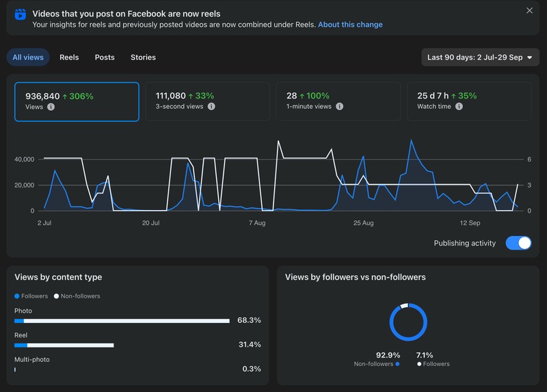The image size is (547, 392).
Task: Click the 'Views by followers vs non-followers' heading
Action: tap(355, 277)
